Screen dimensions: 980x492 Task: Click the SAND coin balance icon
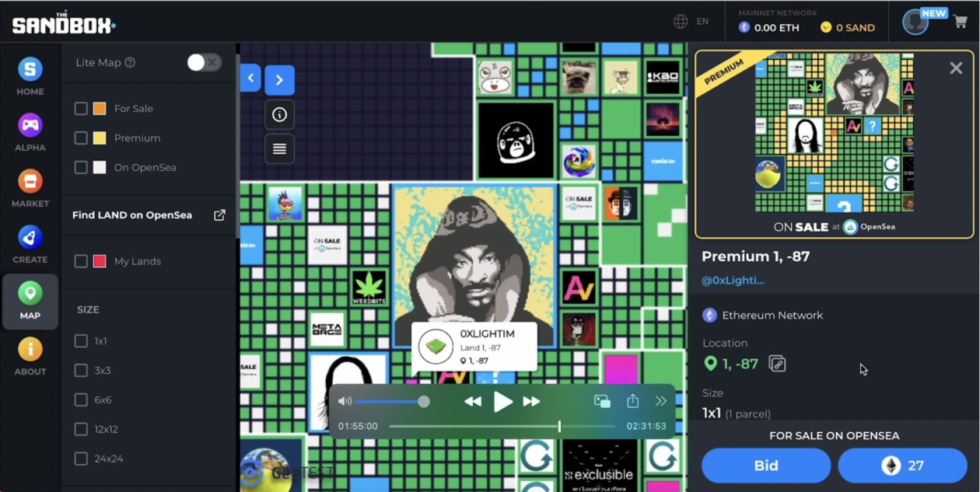pyautogui.click(x=826, y=27)
